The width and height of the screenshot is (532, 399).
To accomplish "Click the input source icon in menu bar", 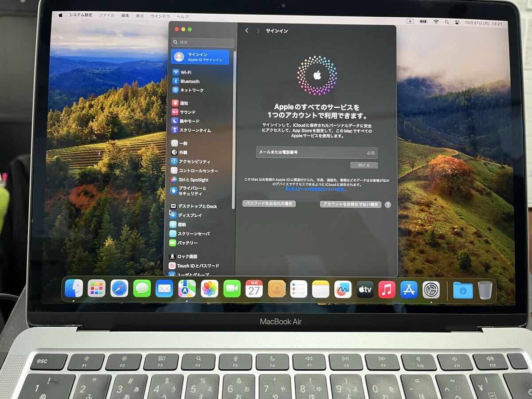I will point(410,21).
